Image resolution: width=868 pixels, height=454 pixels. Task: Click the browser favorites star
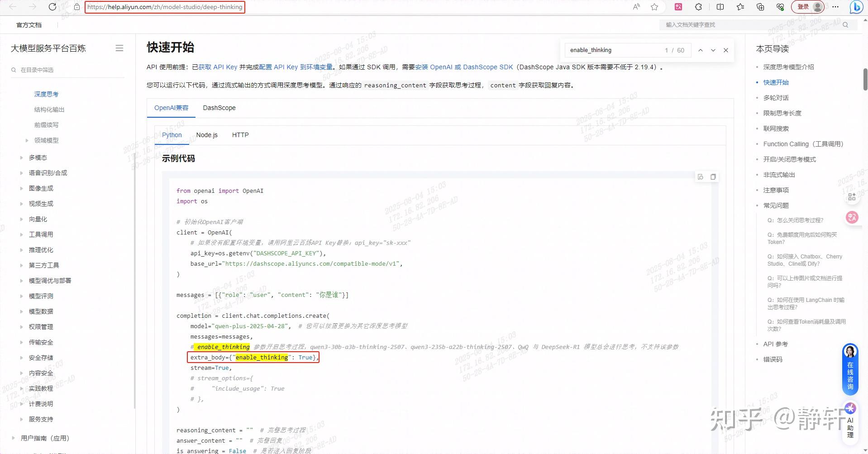[654, 7]
